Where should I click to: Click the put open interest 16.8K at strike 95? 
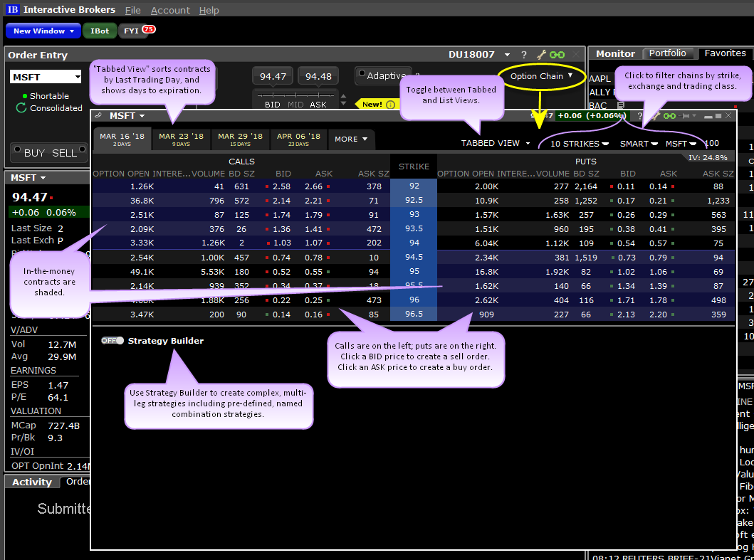485,272
